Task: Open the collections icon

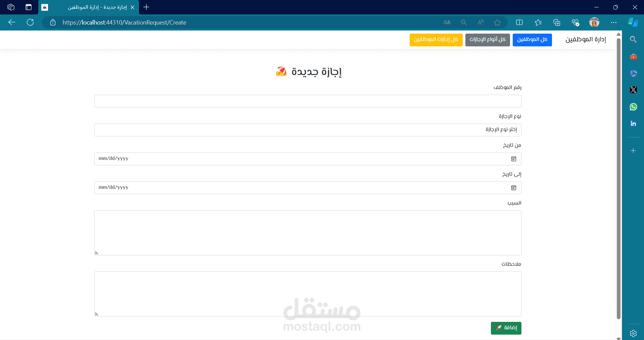Action: click(557, 23)
